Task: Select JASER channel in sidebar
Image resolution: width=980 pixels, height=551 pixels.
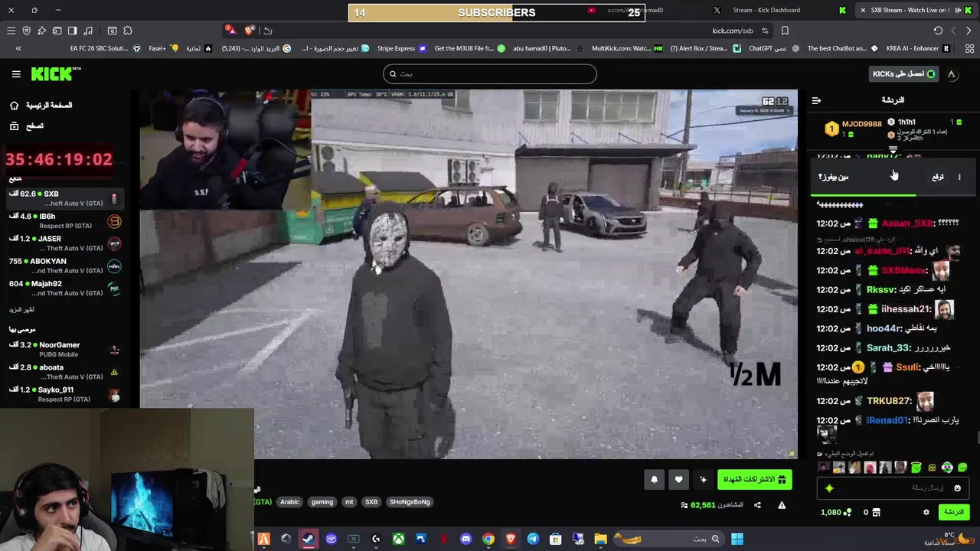Action: tap(65, 243)
